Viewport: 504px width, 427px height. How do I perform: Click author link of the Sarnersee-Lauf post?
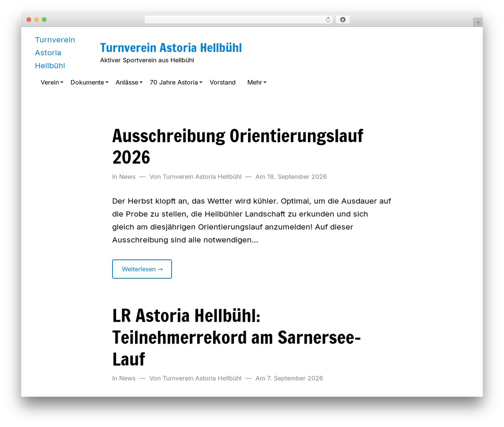[x=202, y=379]
